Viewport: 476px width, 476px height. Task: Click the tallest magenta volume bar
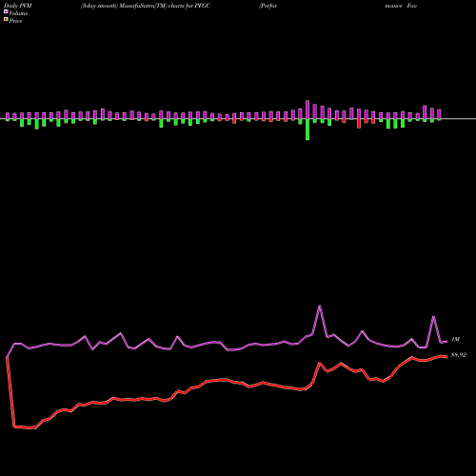[x=307, y=109]
